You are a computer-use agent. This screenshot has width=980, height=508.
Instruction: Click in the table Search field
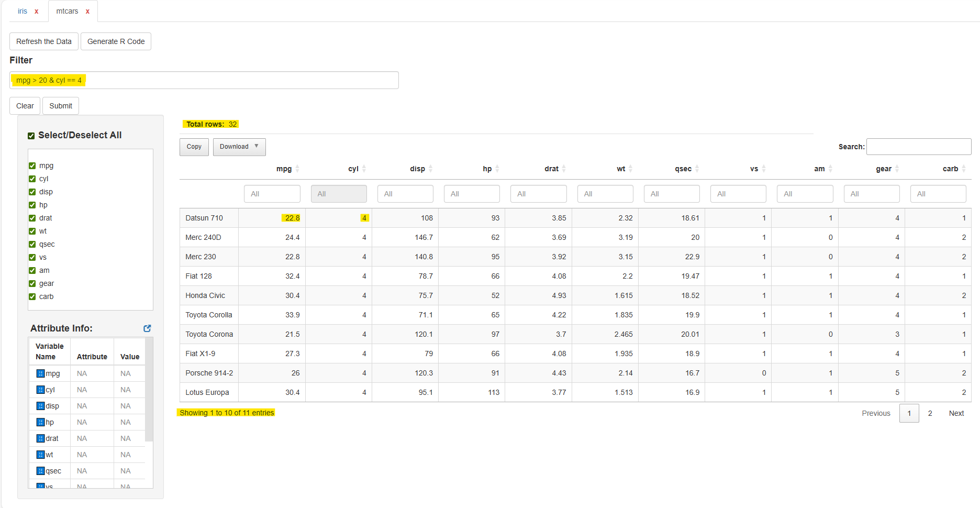click(918, 147)
